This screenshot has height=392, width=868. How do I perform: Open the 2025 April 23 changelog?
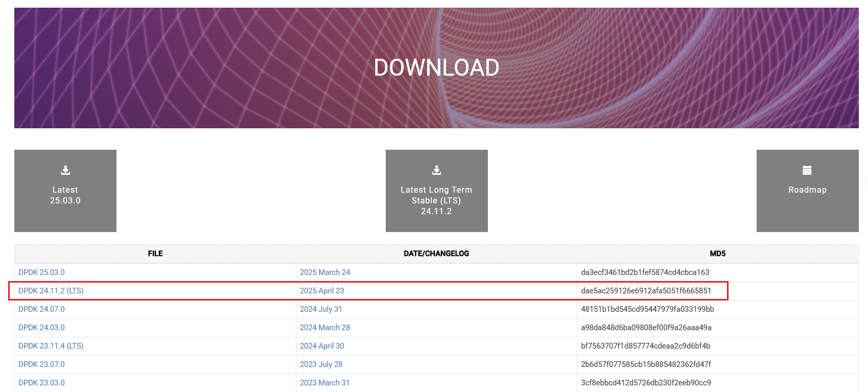(322, 291)
